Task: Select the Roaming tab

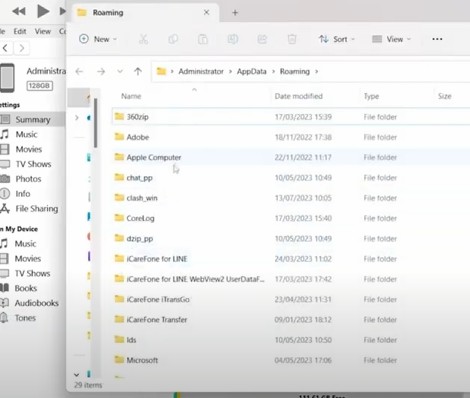Action: [146, 13]
